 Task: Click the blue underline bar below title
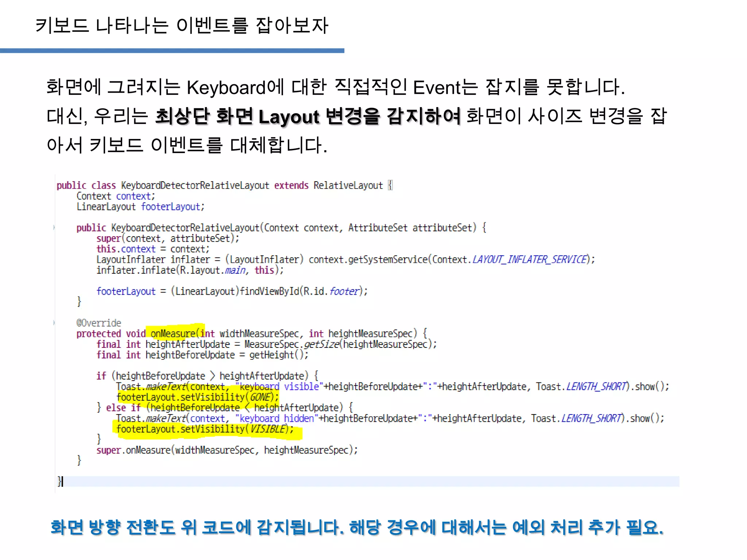pos(172,51)
